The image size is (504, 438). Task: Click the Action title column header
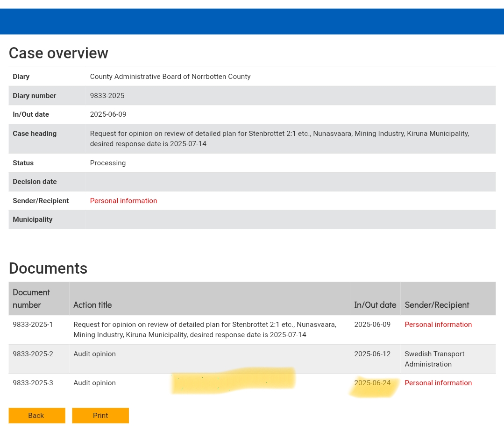pyautogui.click(x=92, y=305)
